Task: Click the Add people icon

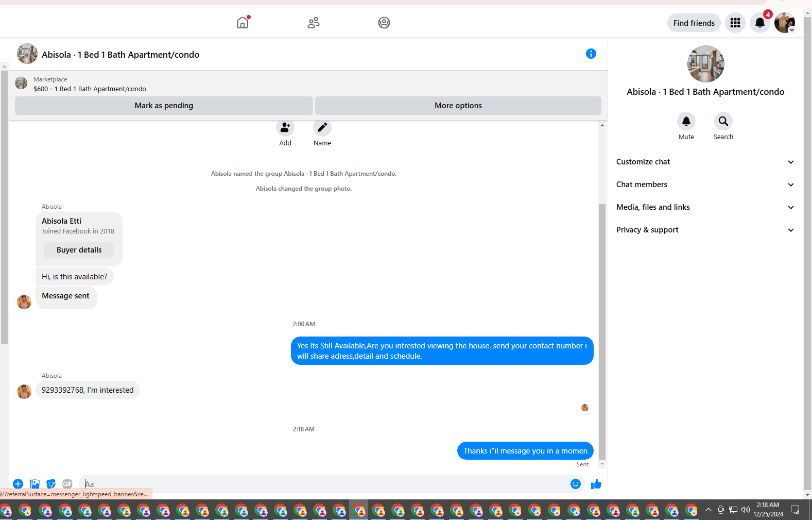Action: 285,127
